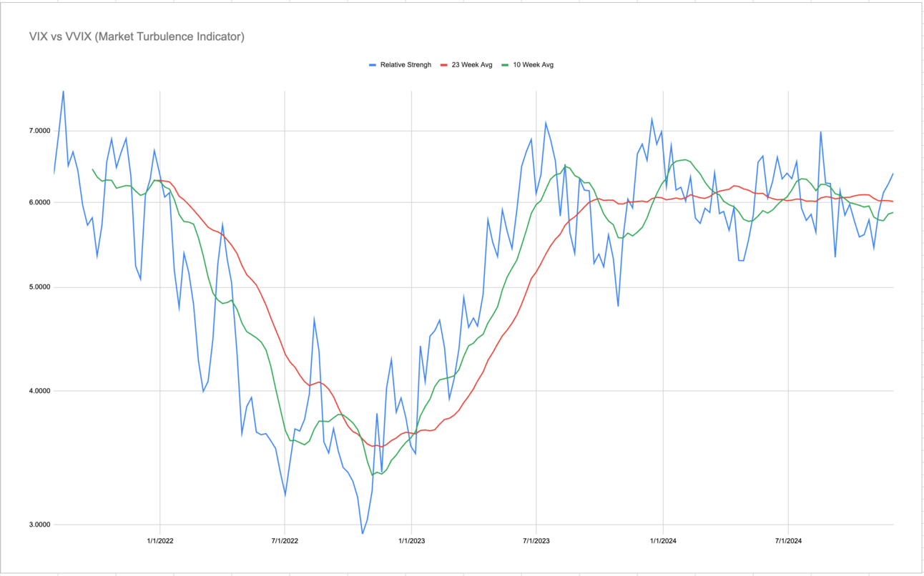Image resolution: width=924 pixels, height=576 pixels.
Task: Select the 10 Week Avg legend label
Action: pyautogui.click(x=533, y=65)
